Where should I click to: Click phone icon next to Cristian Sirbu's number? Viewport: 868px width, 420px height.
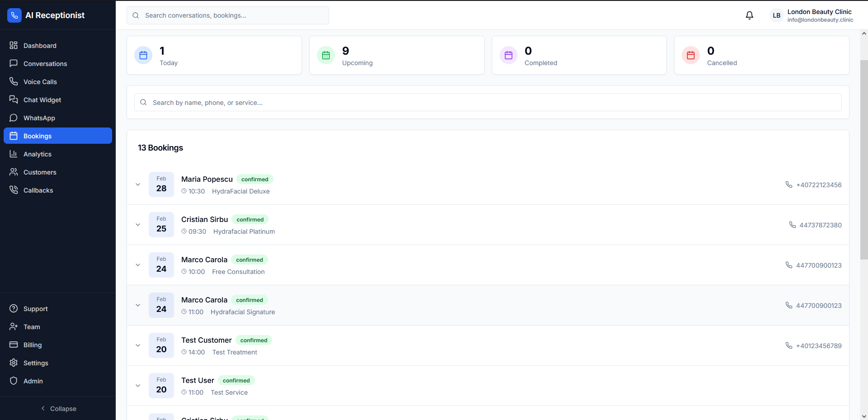(x=792, y=225)
